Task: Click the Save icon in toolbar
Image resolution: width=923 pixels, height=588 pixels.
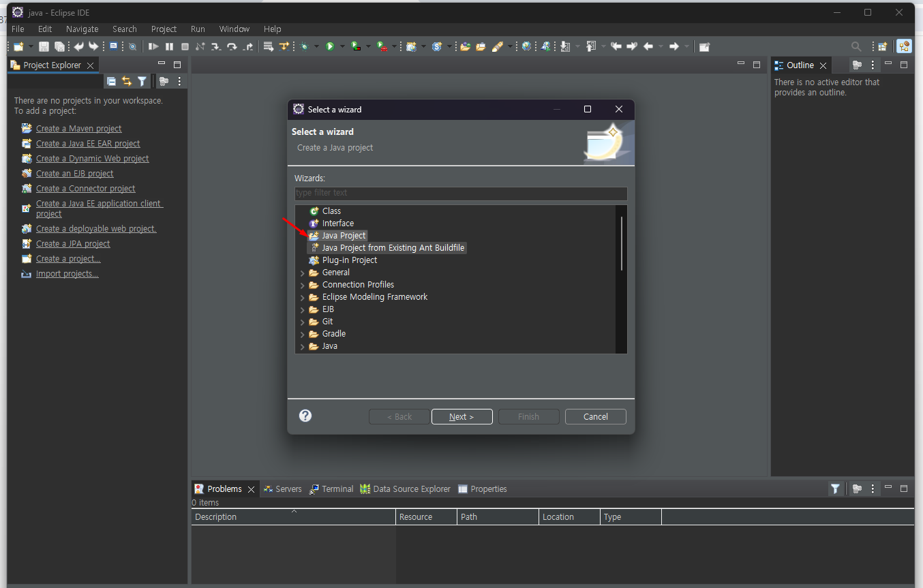Action: 44,46
